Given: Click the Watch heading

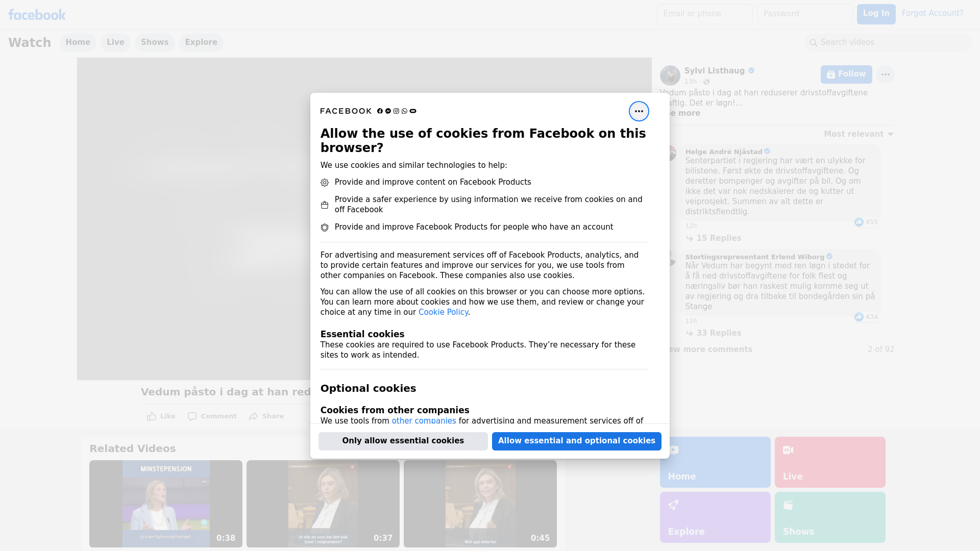Looking at the screenshot, I should [30, 43].
